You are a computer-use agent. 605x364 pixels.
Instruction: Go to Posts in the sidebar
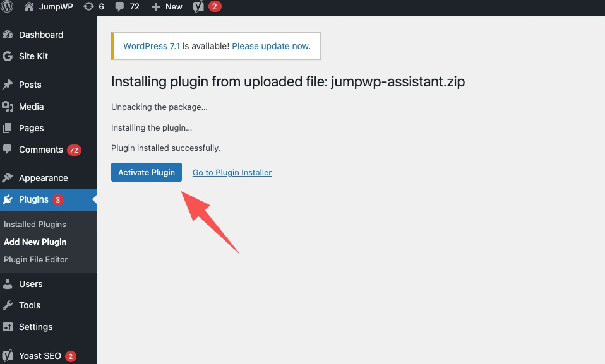[x=30, y=85]
